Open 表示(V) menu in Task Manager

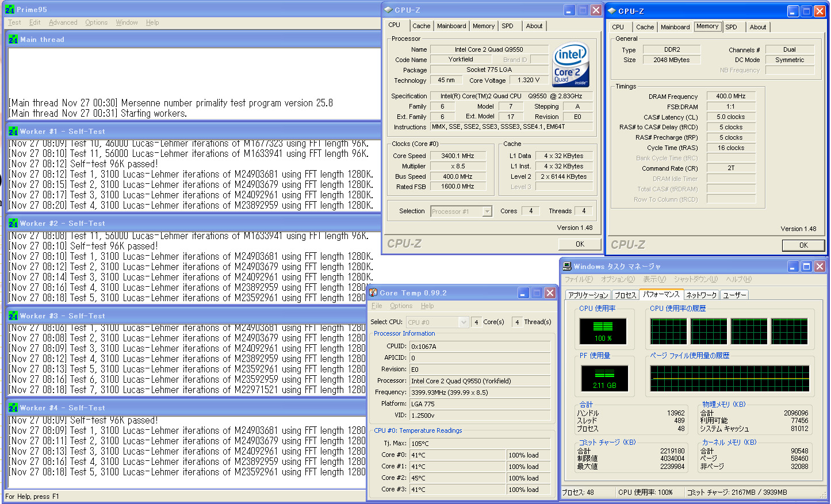[x=654, y=279]
